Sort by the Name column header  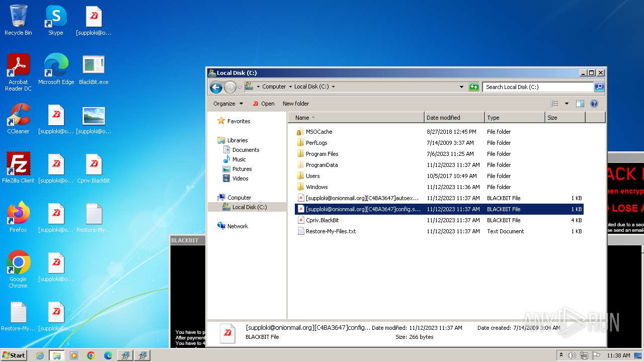tap(356, 118)
